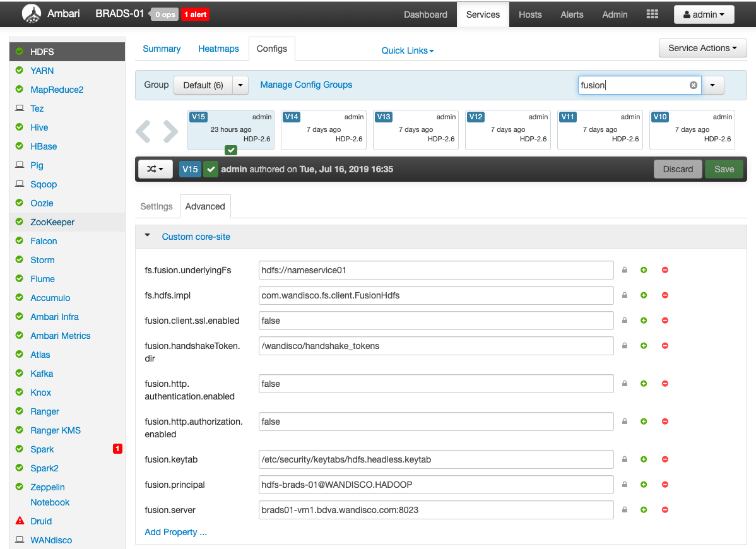Switch to the Heatmaps tab
756x549 pixels.
[218, 49]
